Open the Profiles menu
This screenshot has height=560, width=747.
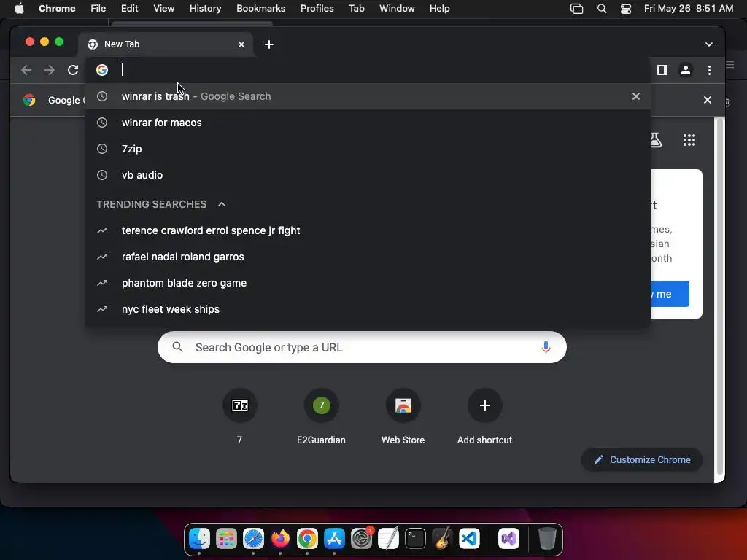coord(317,8)
